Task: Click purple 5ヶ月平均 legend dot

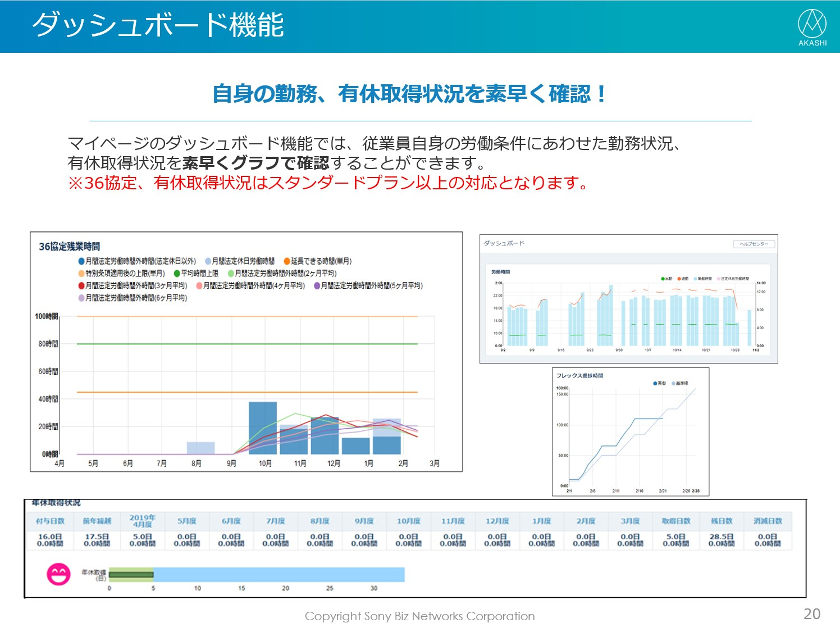Action: coord(317,286)
